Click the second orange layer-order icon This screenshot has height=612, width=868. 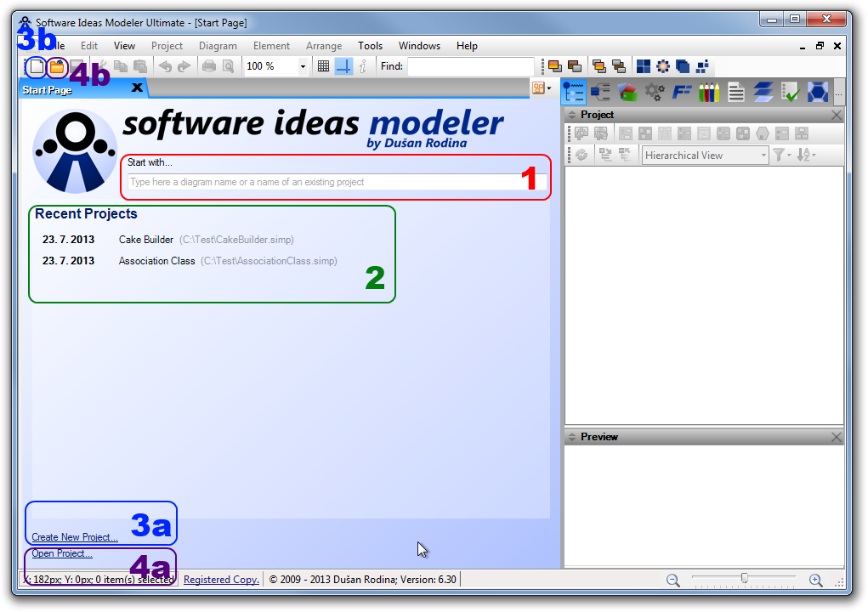(575, 67)
